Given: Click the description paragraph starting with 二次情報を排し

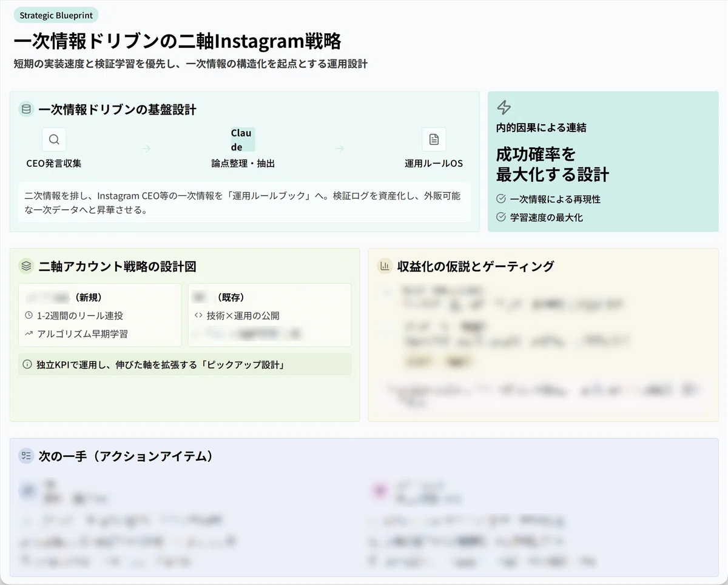Looking at the screenshot, I should [x=243, y=202].
